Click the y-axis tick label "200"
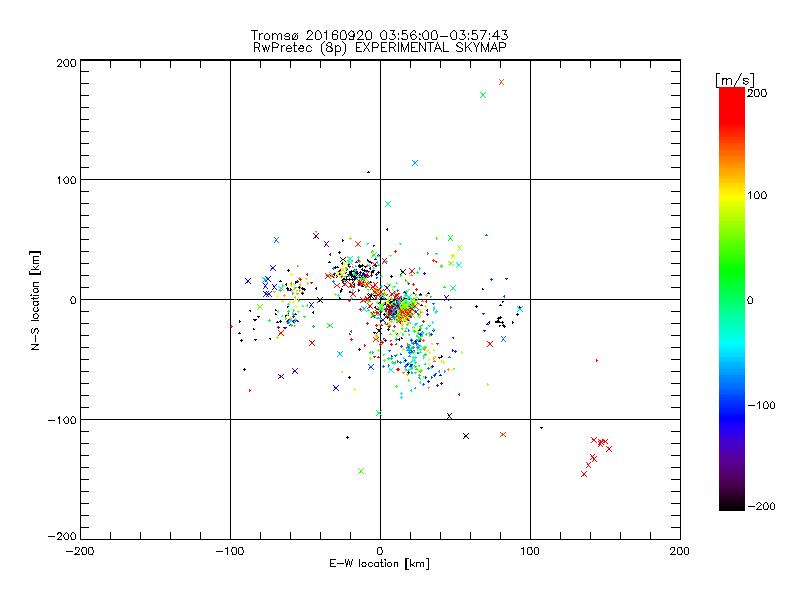 (x=66, y=63)
